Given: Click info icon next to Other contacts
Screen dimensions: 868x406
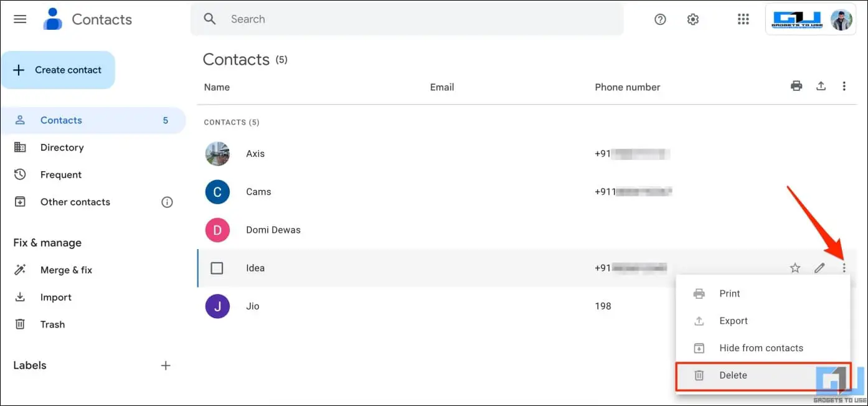Looking at the screenshot, I should [x=167, y=202].
